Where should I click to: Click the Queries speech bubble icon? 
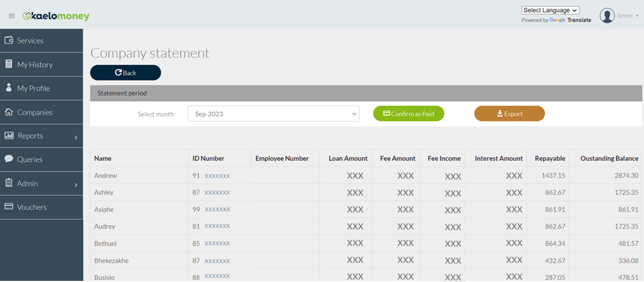click(9, 159)
